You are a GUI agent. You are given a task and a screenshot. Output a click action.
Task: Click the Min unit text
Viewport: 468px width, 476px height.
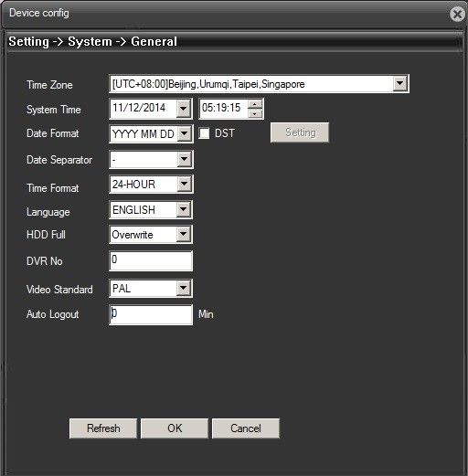tap(206, 314)
